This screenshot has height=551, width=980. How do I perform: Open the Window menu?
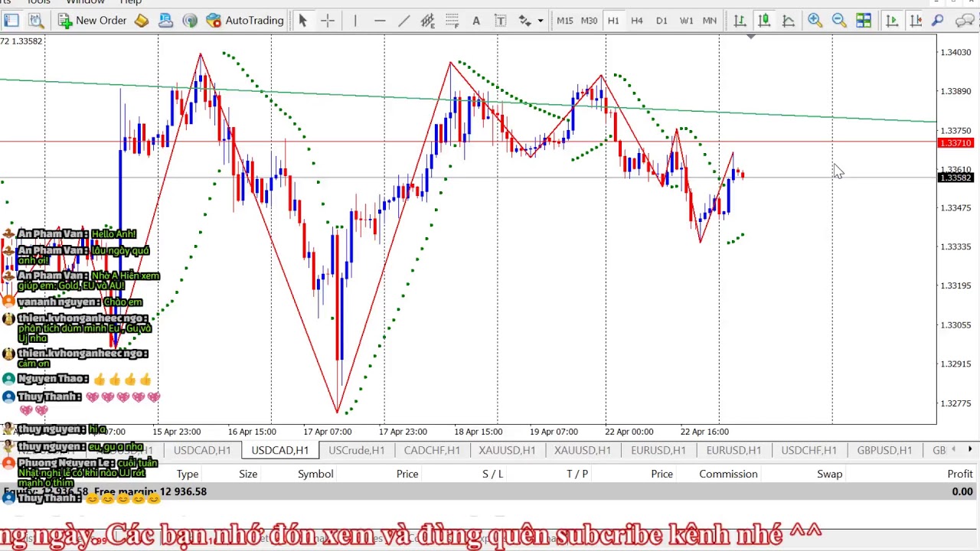click(x=85, y=2)
